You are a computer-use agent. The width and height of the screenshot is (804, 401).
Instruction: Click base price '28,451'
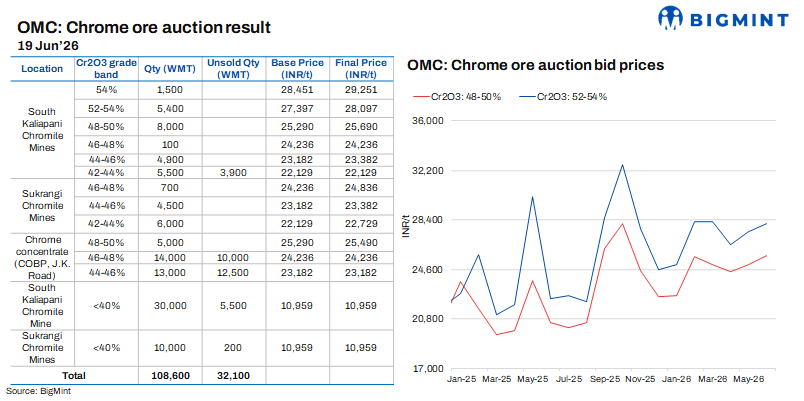297,89
